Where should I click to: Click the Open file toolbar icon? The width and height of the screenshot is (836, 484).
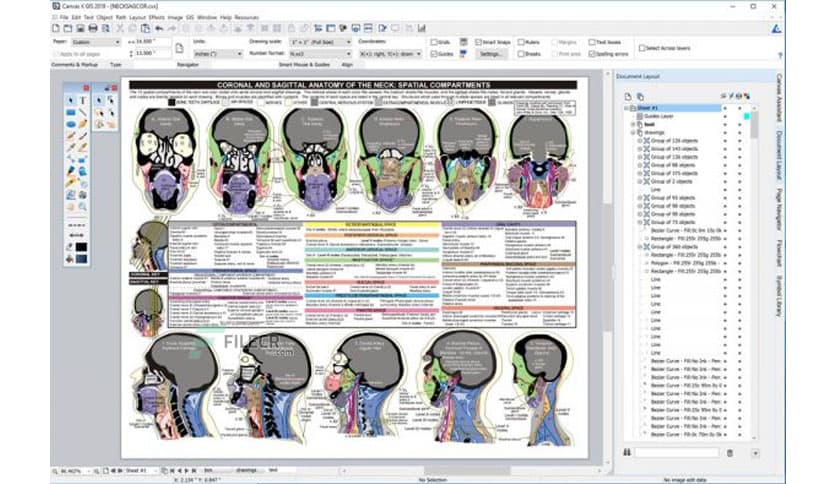pos(68,28)
